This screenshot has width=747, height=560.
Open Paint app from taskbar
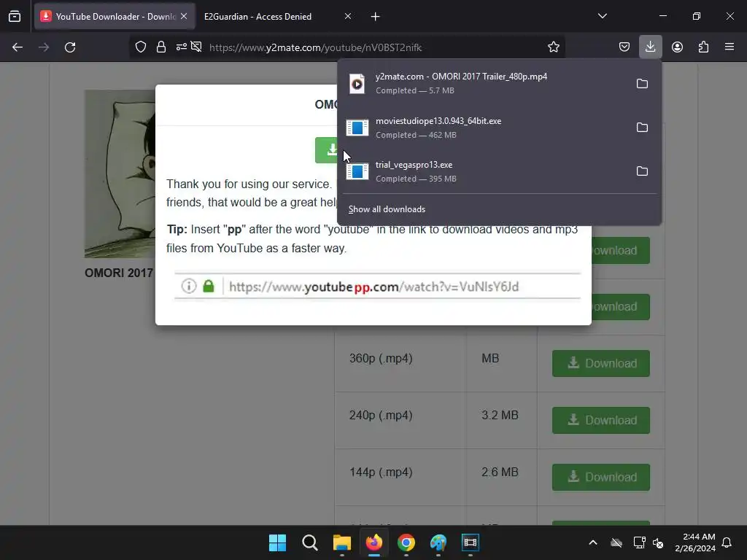point(438,542)
